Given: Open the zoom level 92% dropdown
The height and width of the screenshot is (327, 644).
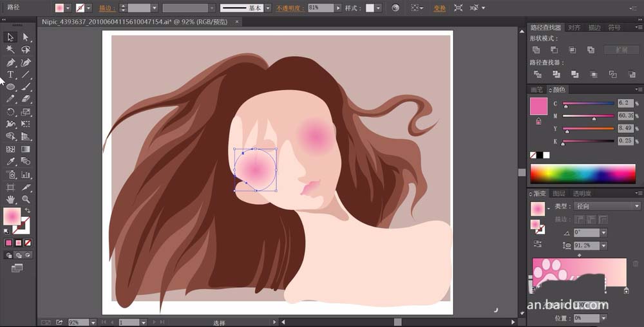Looking at the screenshot, I should click(x=93, y=322).
